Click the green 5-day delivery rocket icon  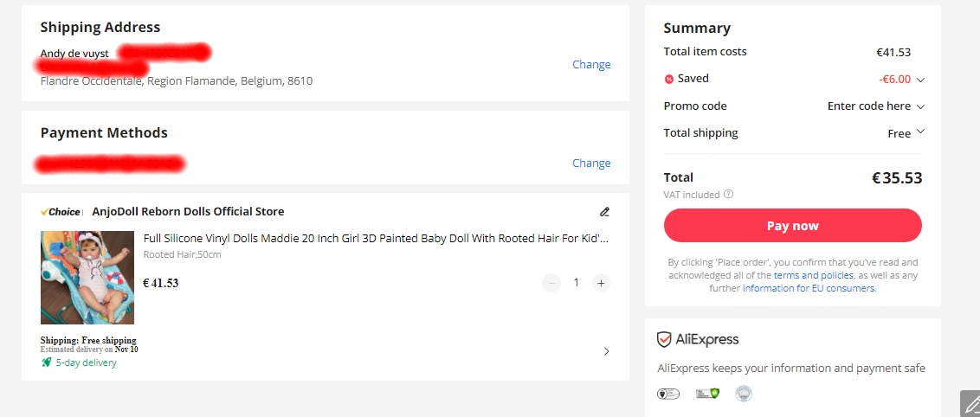tap(46, 362)
